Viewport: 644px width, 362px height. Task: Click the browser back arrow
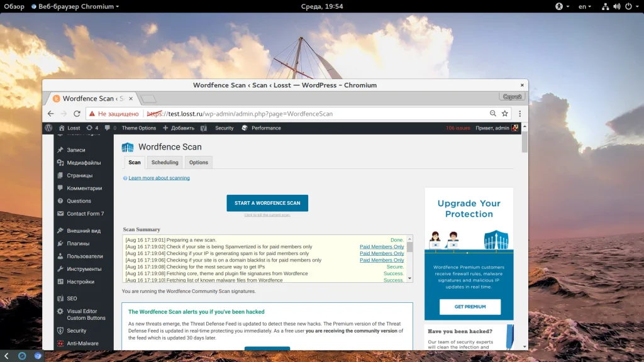pos(50,114)
